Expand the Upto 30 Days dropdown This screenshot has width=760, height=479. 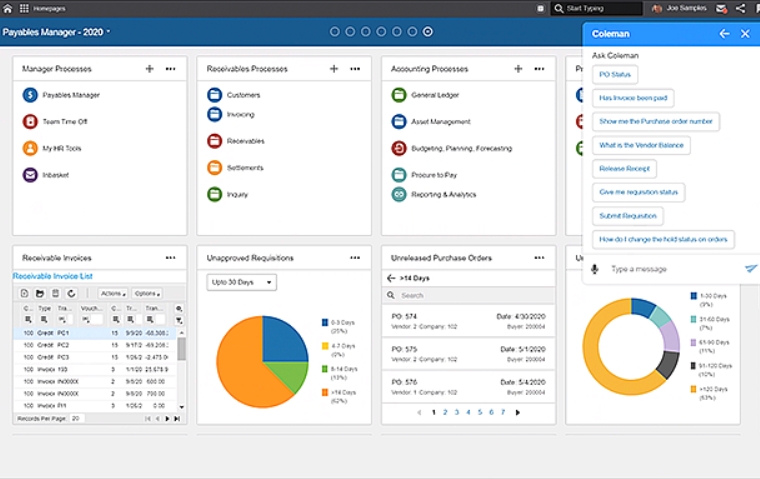pyautogui.click(x=241, y=282)
